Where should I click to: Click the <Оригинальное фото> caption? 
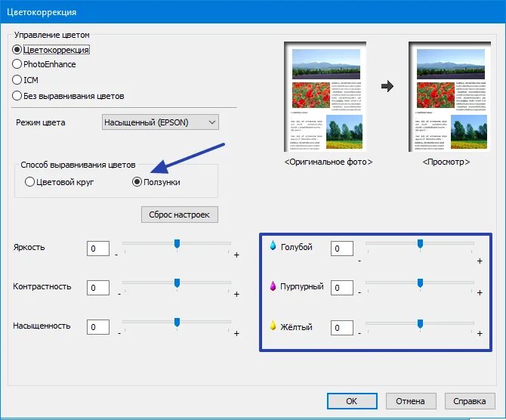pyautogui.click(x=329, y=162)
